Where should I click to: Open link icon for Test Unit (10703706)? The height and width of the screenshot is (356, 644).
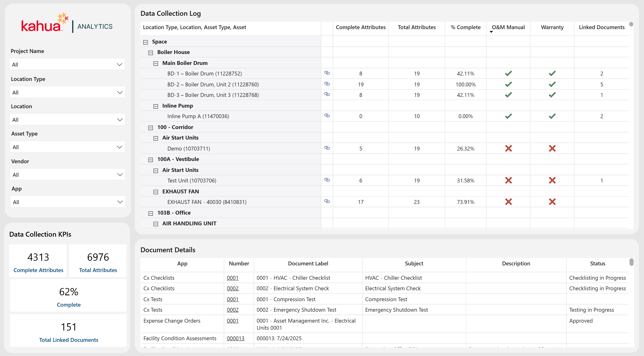coord(327,180)
